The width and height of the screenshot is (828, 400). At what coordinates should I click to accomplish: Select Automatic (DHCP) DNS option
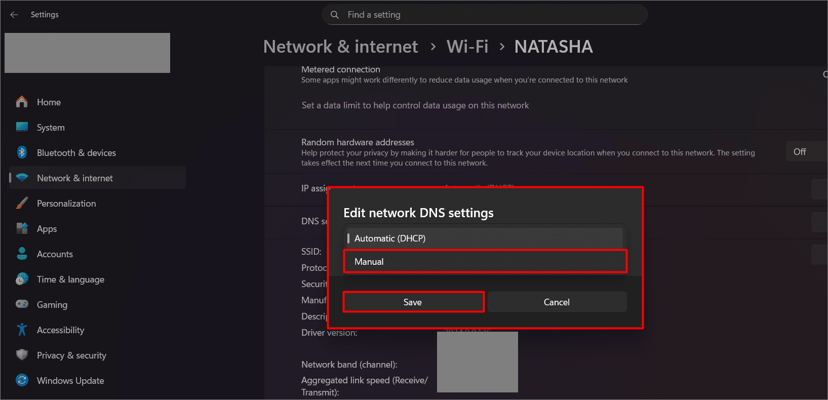[485, 238]
